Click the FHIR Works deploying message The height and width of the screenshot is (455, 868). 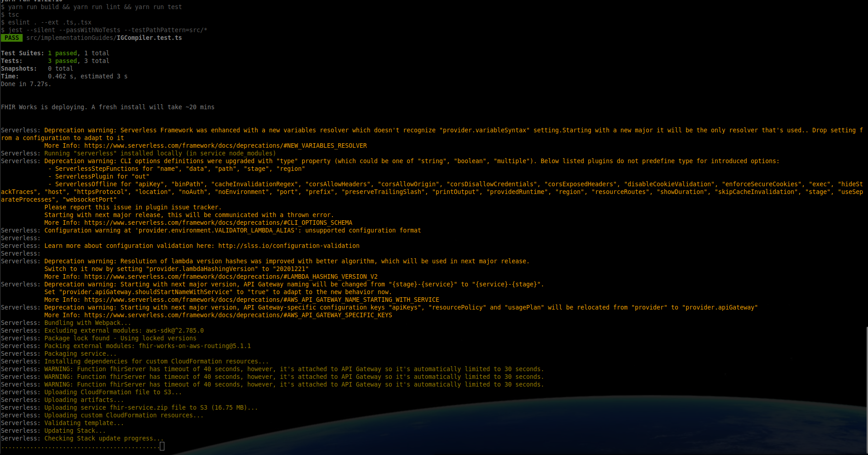tap(107, 107)
